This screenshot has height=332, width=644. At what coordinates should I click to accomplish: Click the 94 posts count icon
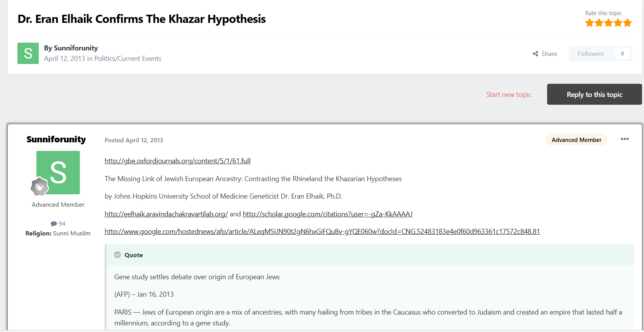(54, 224)
